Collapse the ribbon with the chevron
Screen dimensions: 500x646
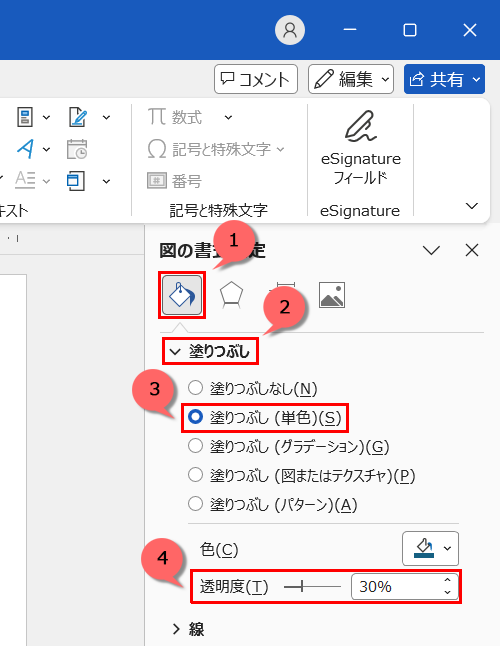click(x=472, y=205)
